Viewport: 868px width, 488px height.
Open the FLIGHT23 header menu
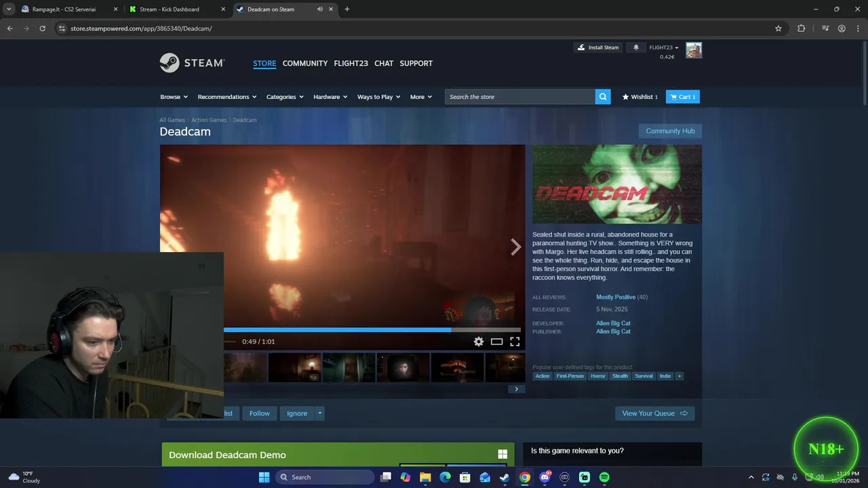(x=351, y=63)
